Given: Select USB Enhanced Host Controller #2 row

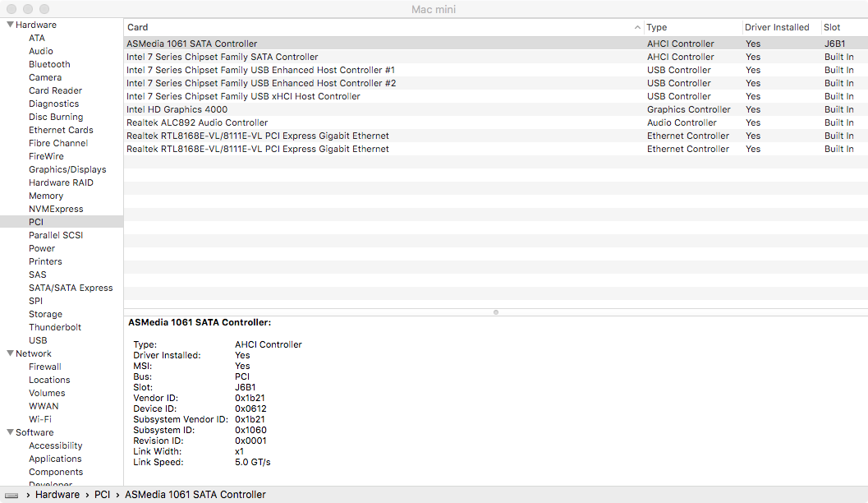Looking at the screenshot, I should (496, 83).
